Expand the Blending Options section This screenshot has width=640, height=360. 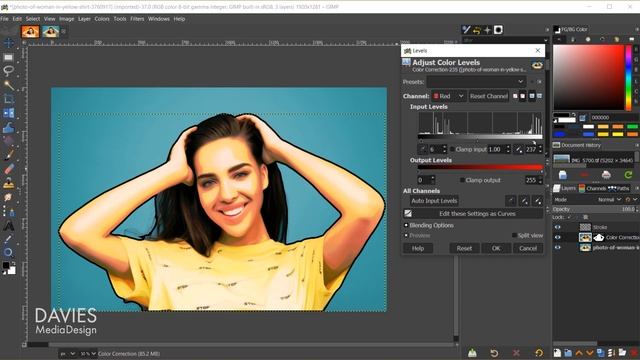pyautogui.click(x=429, y=225)
